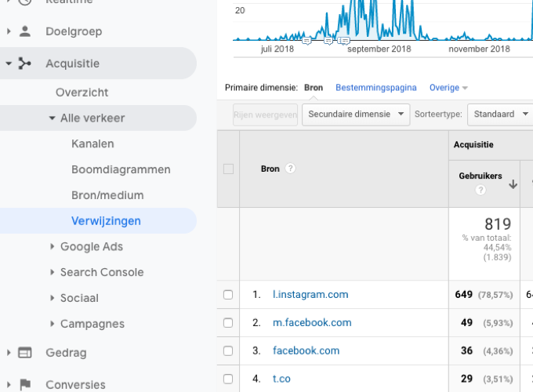Sort by Gebruikers descending arrow

click(513, 184)
